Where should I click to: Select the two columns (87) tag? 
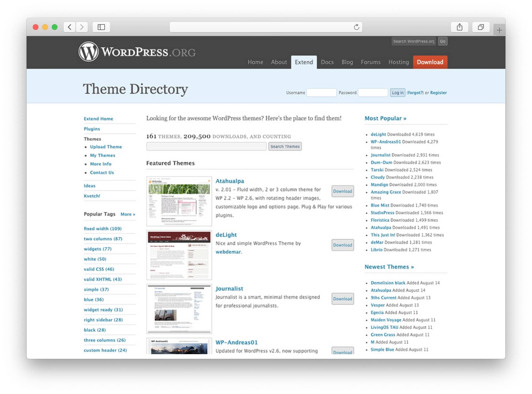click(103, 239)
